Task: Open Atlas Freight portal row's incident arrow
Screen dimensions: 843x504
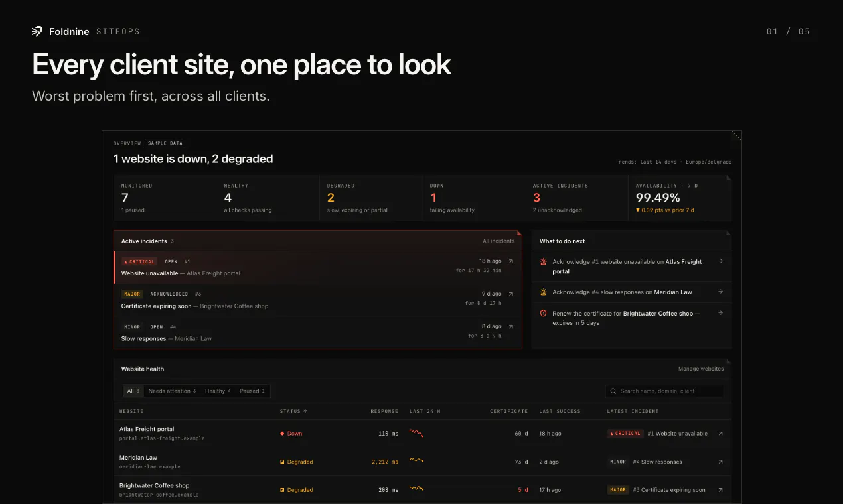Action: (x=721, y=434)
